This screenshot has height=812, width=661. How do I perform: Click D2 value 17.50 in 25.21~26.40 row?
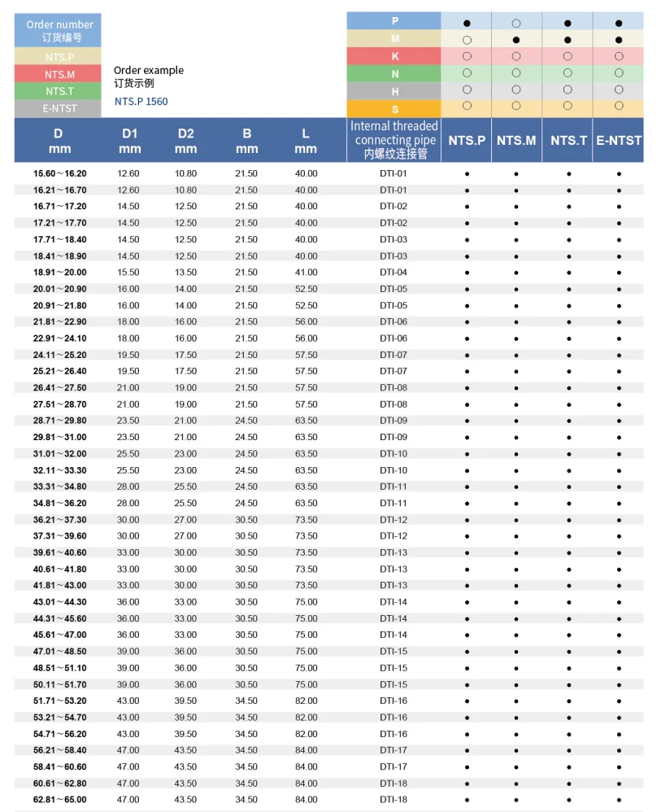185,371
